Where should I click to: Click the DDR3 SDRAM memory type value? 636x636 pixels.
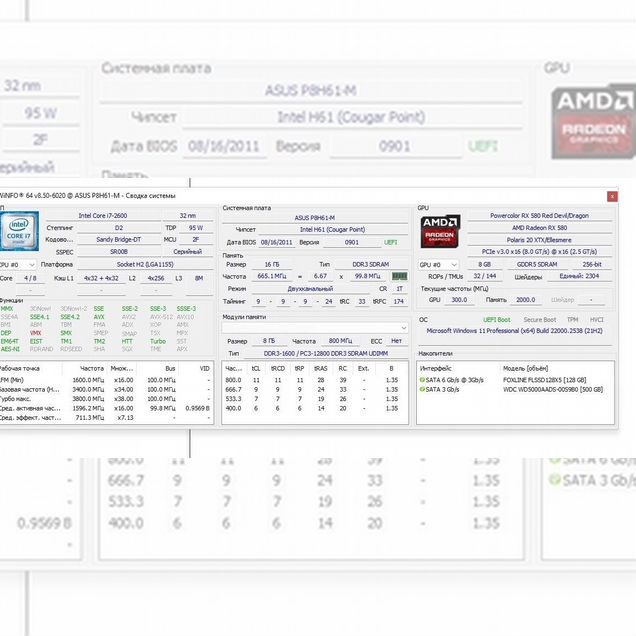pos(371,264)
